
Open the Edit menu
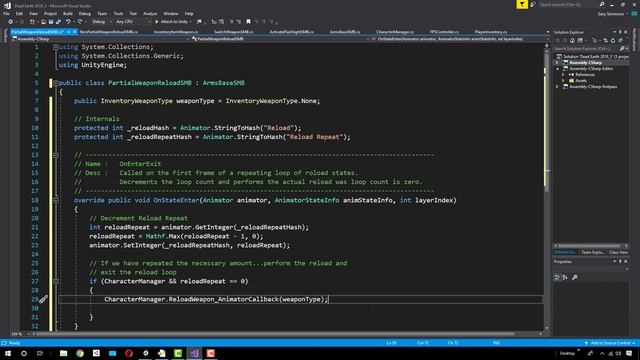[x=19, y=13]
